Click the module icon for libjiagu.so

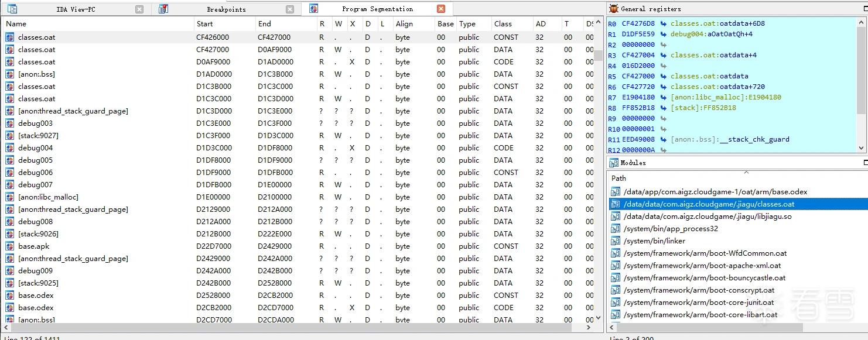616,217
